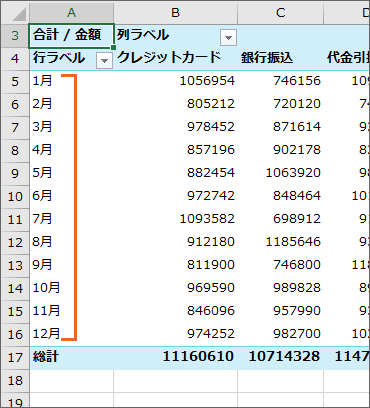Viewport: 370px width, 408px height.
Task: Select the クレジットカード column heading cell
Action: point(175,59)
